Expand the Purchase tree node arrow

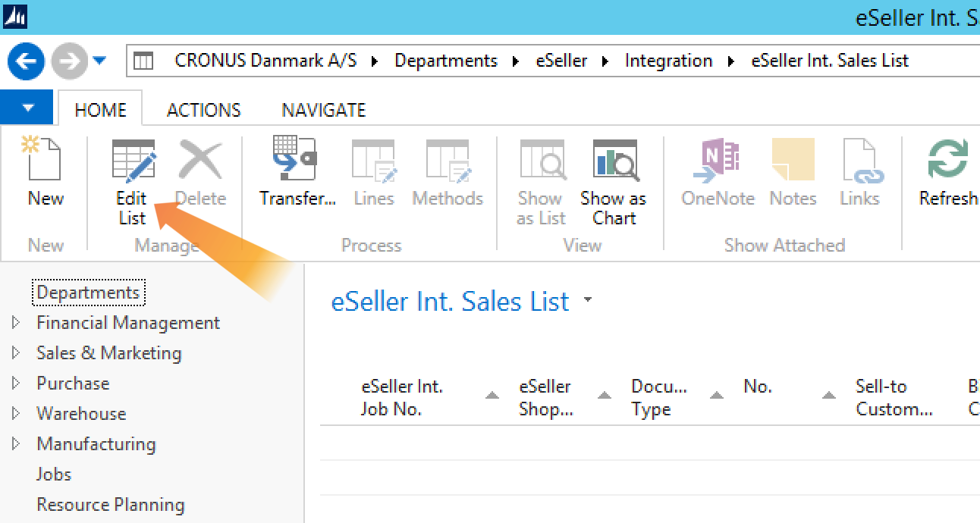pos(16,384)
